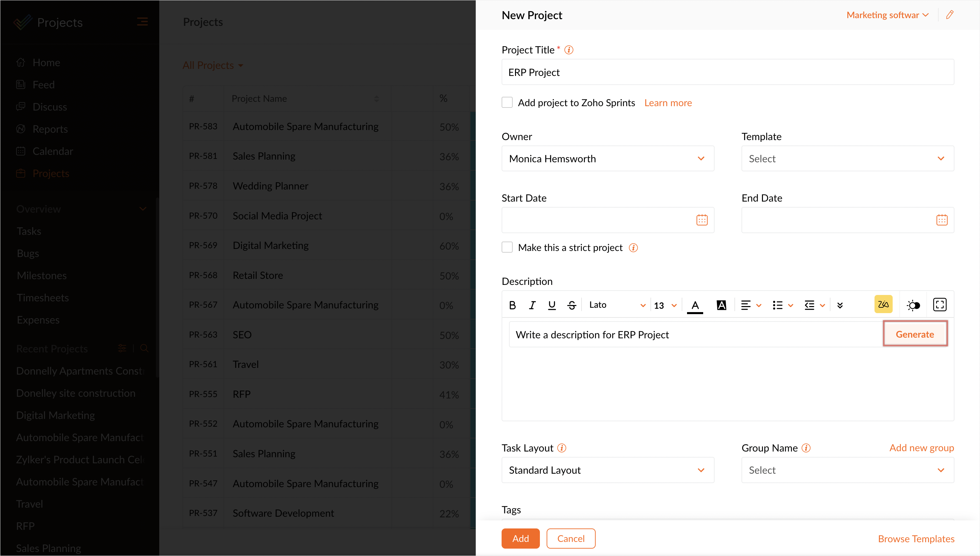Image resolution: width=980 pixels, height=556 pixels.
Task: Open the Browse Templates link
Action: (x=916, y=539)
